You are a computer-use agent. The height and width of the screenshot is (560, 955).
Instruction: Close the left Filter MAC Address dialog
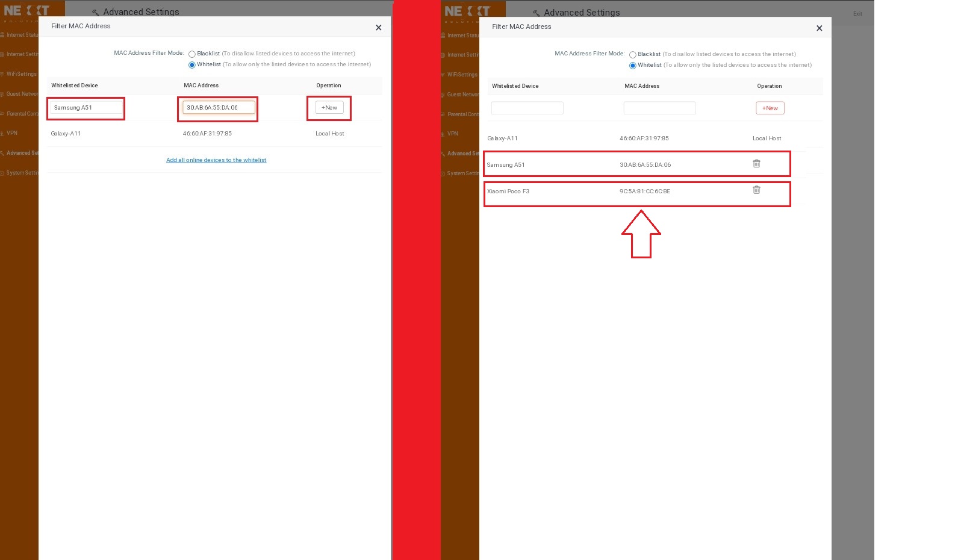click(378, 28)
